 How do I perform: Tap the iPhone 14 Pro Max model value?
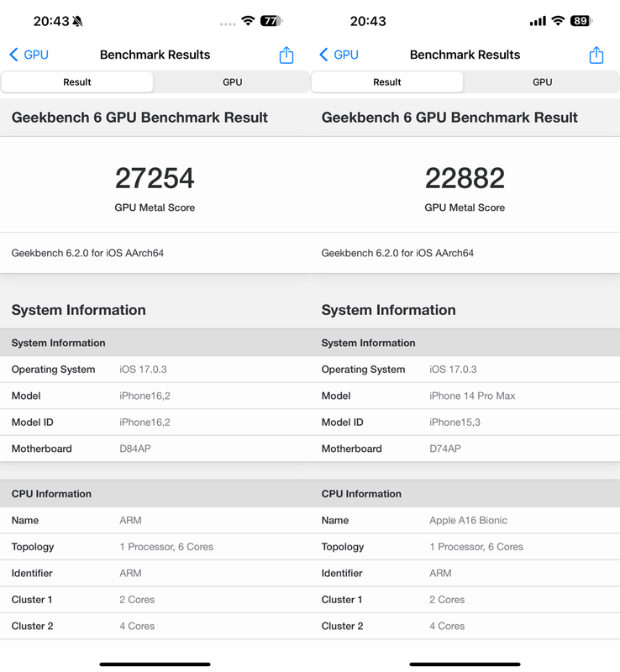(472, 396)
